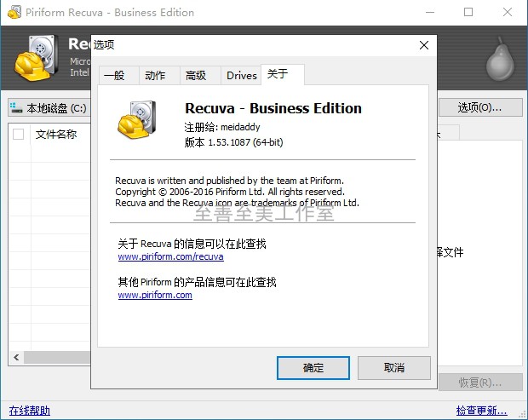Screen dimensions: 528x420
Task: Click the 检查更新... link
Action: pos(481,411)
